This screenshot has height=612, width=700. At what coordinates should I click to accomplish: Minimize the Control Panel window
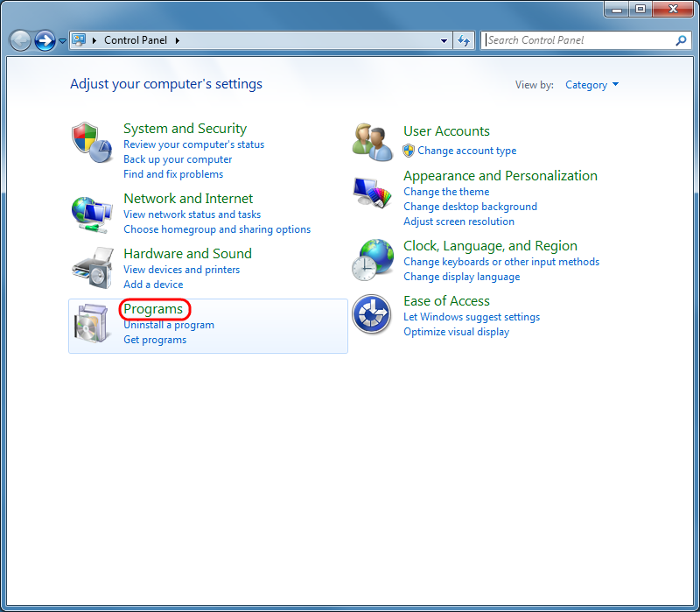(617, 9)
